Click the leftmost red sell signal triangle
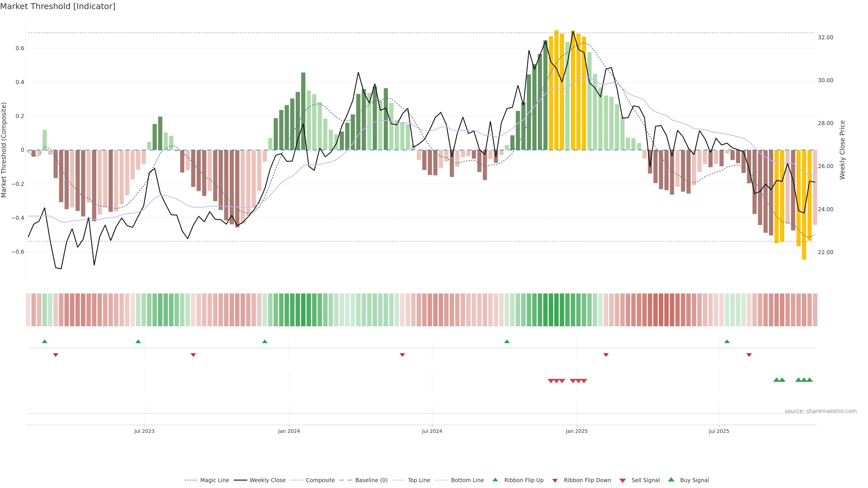 tap(551, 381)
